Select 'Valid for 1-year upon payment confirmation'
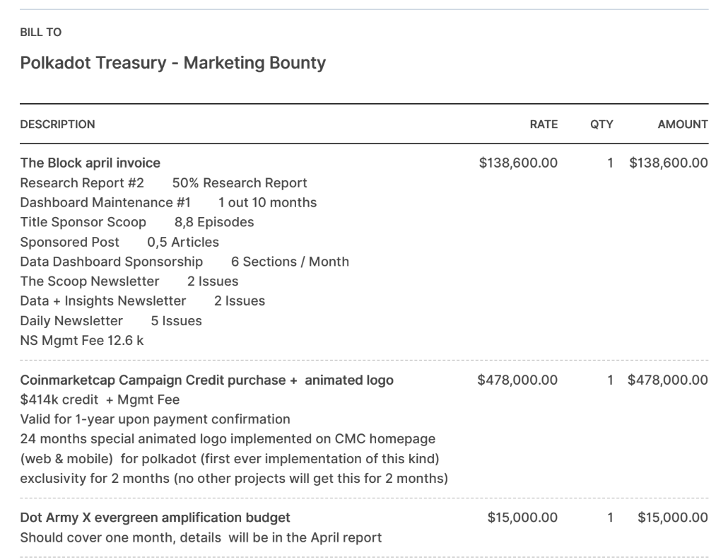728x560 pixels. [155, 419]
